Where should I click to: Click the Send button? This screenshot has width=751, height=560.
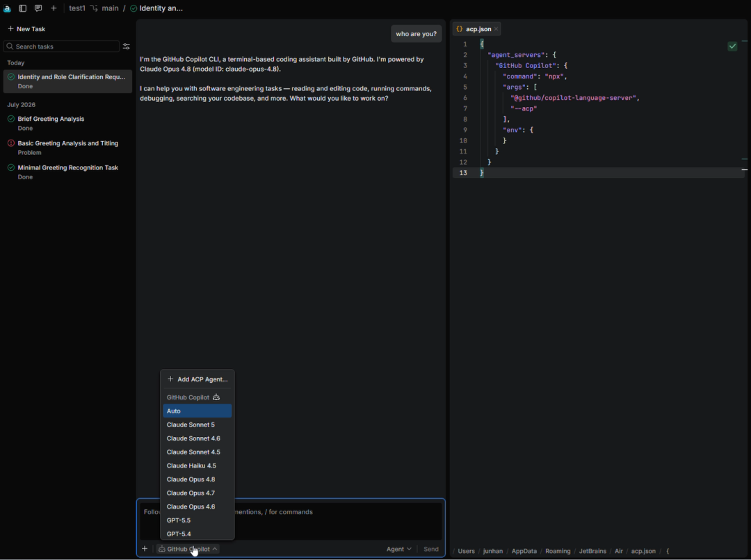pyautogui.click(x=430, y=549)
